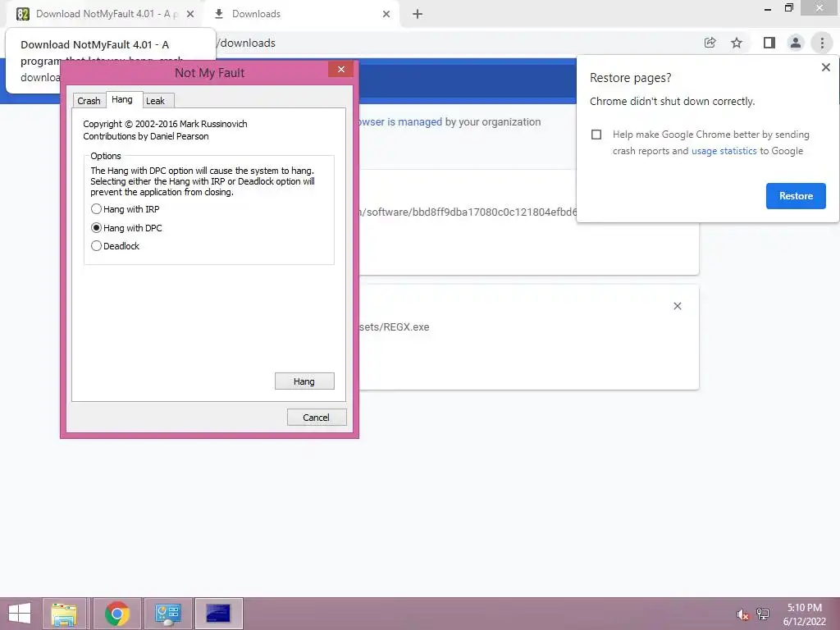
Task: Open the clock showing 5:10 PM
Action: click(x=804, y=614)
